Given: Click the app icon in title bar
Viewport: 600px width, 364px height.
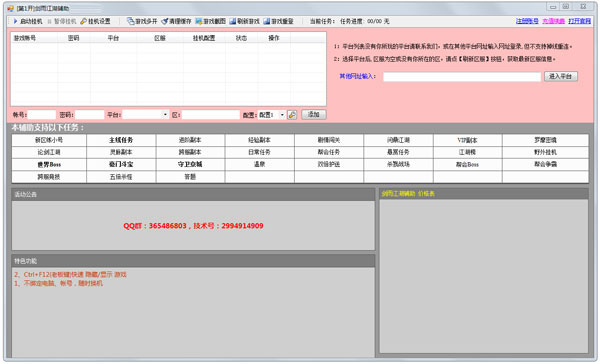Looking at the screenshot, I should 10,8.
